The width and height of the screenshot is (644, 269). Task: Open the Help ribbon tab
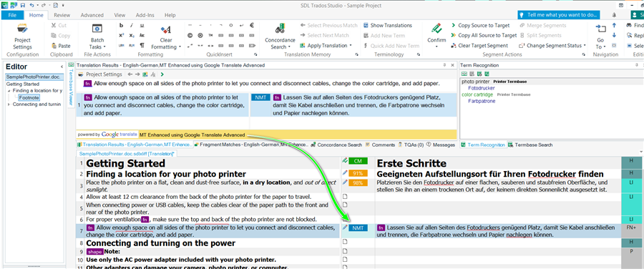point(170,15)
